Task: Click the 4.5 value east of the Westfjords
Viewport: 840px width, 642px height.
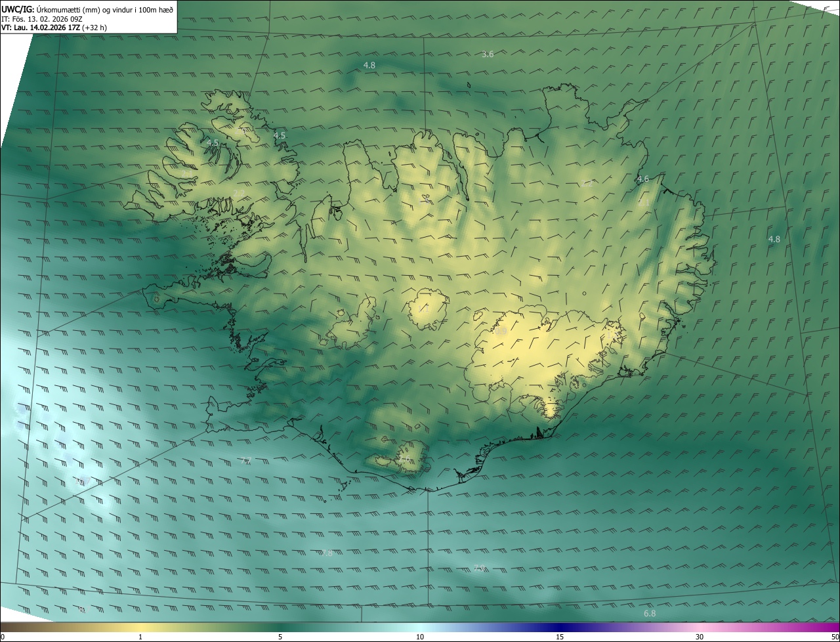Action: coord(280,135)
